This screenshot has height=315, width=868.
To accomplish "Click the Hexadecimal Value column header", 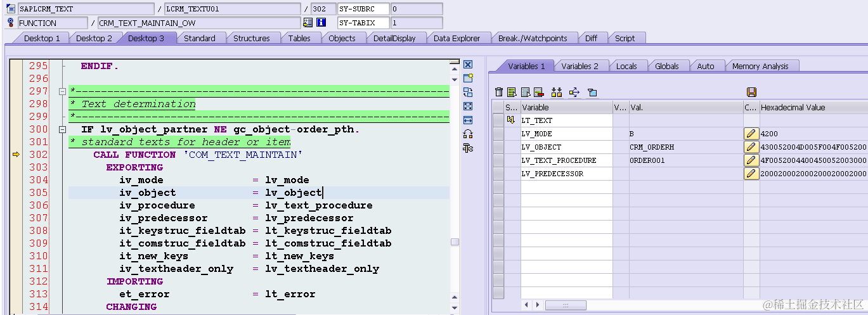I will point(813,107).
